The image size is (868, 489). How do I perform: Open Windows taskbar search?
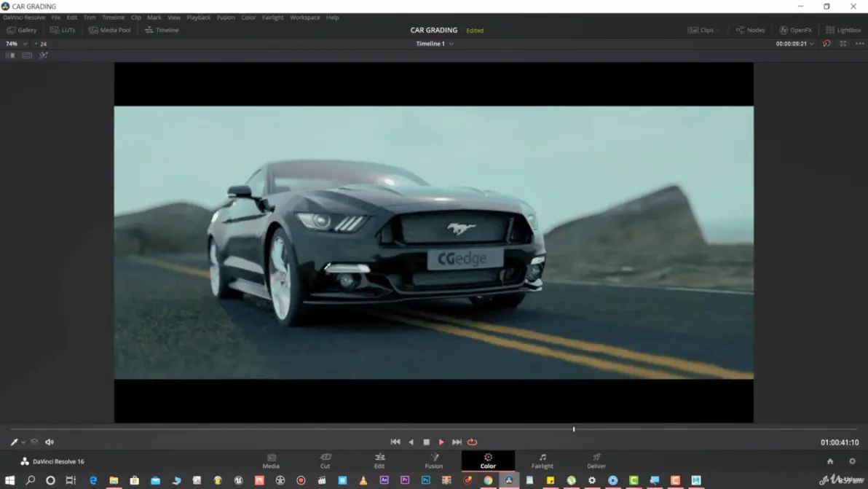coord(31,480)
